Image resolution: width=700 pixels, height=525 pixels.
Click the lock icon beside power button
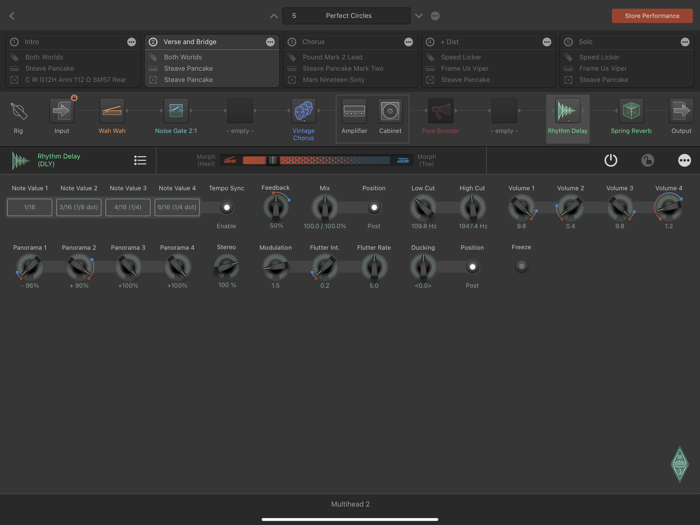coord(647,160)
